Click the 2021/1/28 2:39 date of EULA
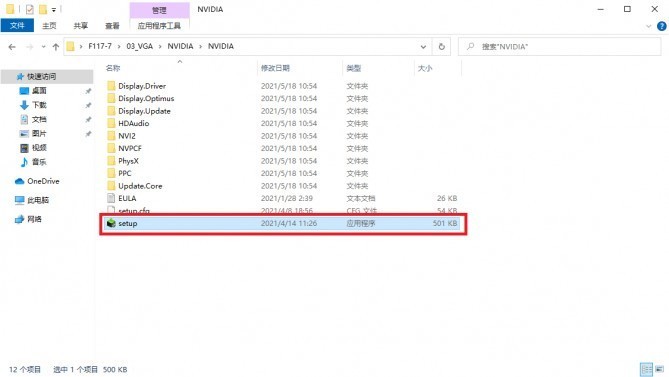The width and height of the screenshot is (669, 377). (x=287, y=198)
